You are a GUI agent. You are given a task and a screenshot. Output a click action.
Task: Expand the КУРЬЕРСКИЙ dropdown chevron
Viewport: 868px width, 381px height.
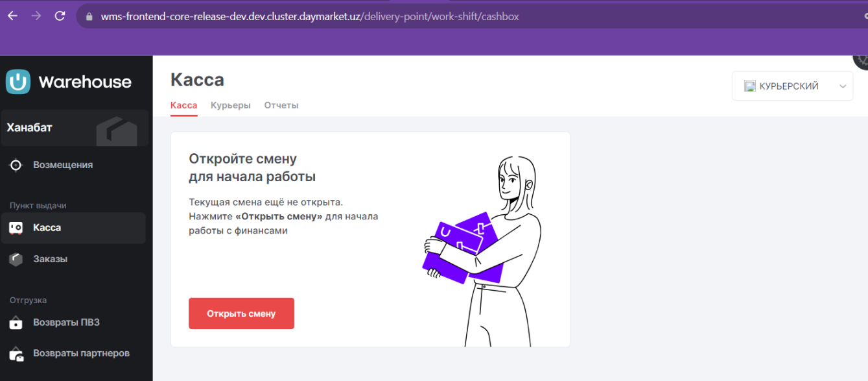[x=842, y=86]
